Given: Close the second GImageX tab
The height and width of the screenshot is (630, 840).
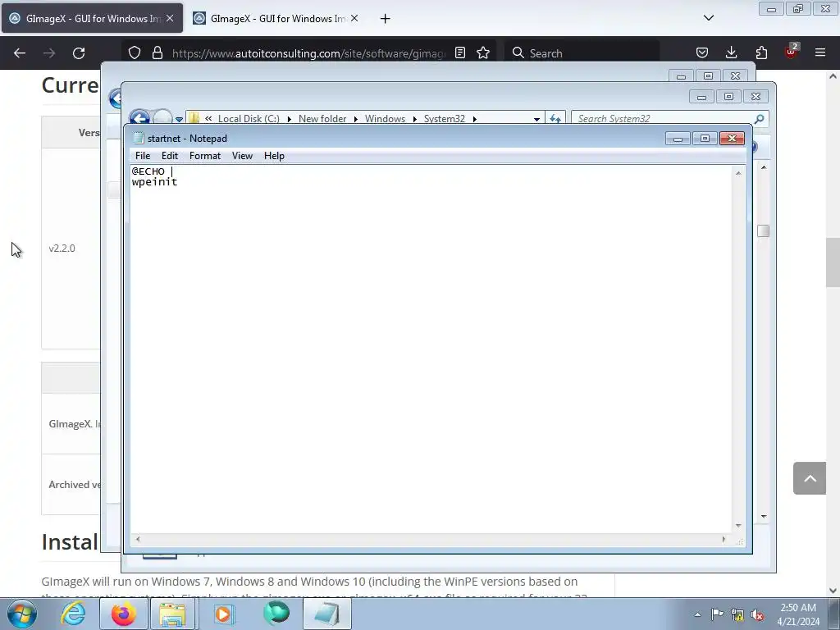Looking at the screenshot, I should coord(354,18).
